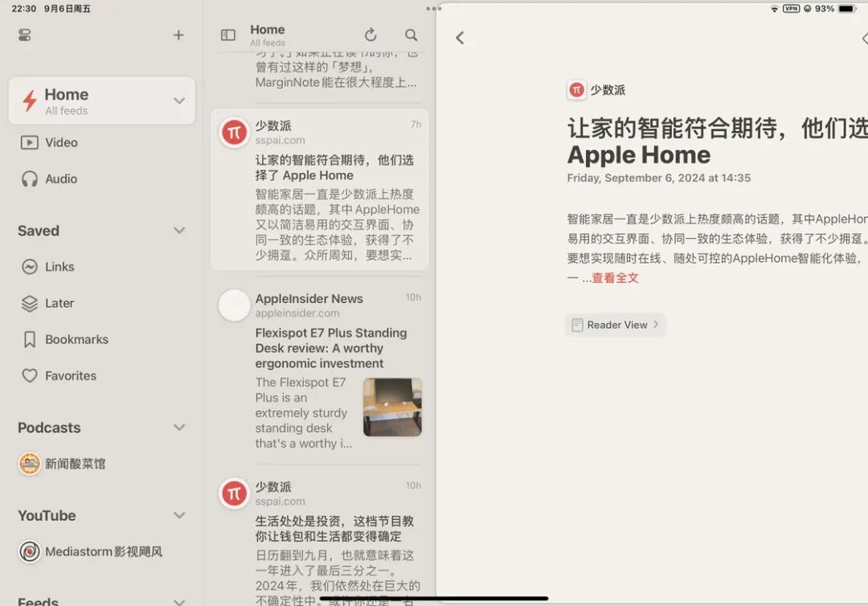Collapse the Podcasts section
Screen dimensions: 868x606
click(x=179, y=428)
